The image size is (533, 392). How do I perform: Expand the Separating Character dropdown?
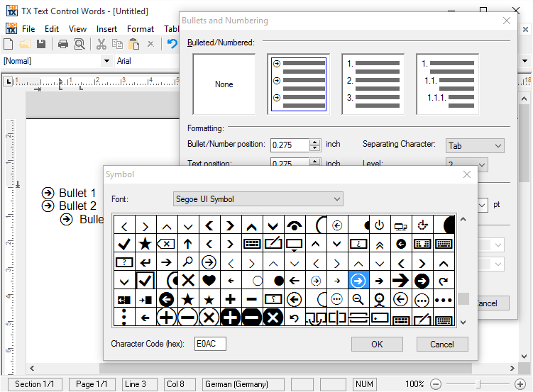click(475, 146)
